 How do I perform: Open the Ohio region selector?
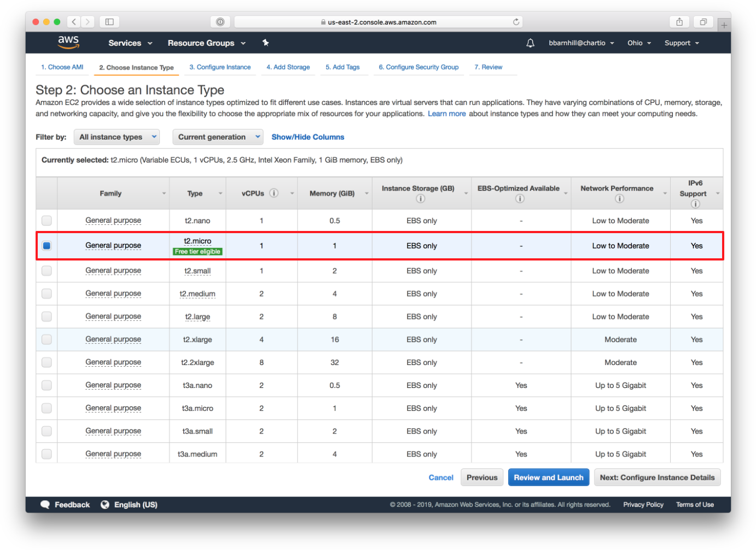pos(639,43)
